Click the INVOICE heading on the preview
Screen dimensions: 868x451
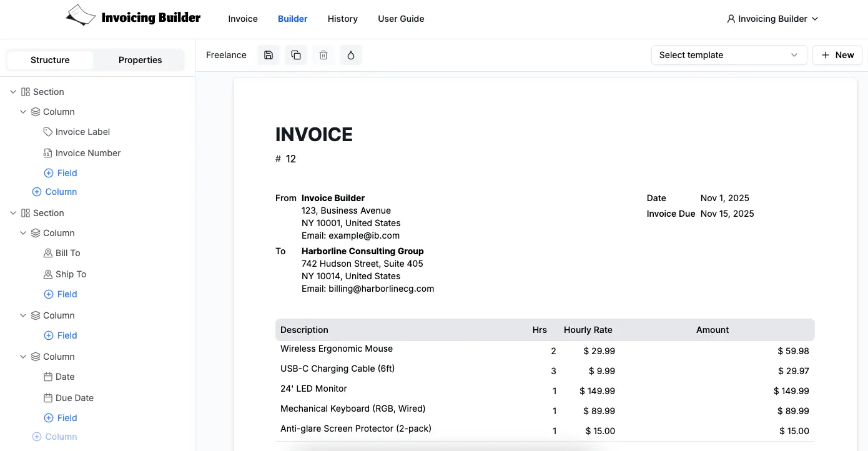tap(314, 134)
